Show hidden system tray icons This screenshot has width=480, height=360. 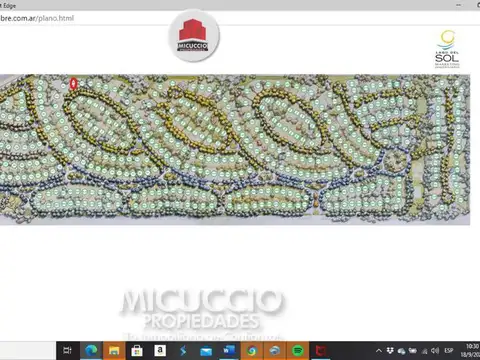point(379,351)
